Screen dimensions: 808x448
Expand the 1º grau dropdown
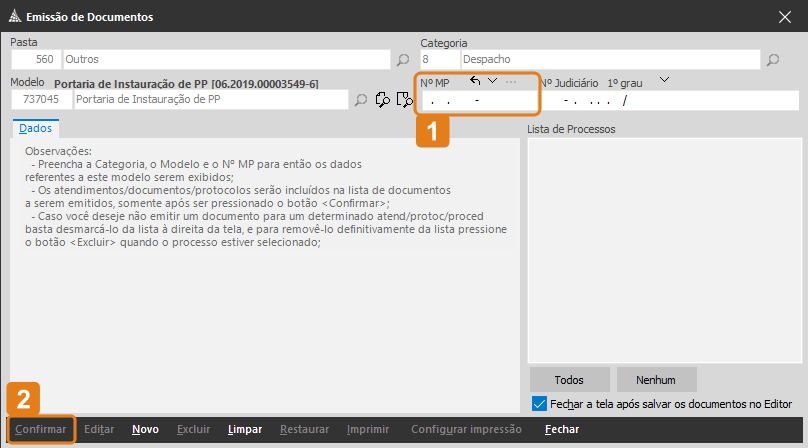664,81
